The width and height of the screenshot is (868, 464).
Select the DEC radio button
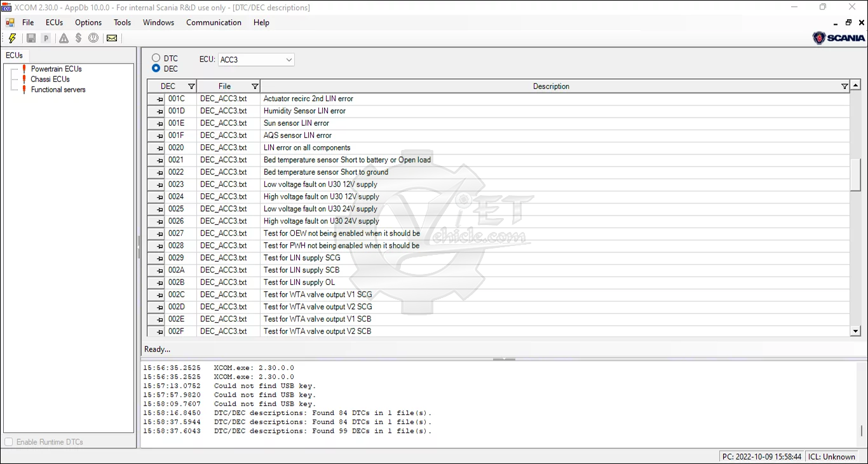tap(156, 68)
